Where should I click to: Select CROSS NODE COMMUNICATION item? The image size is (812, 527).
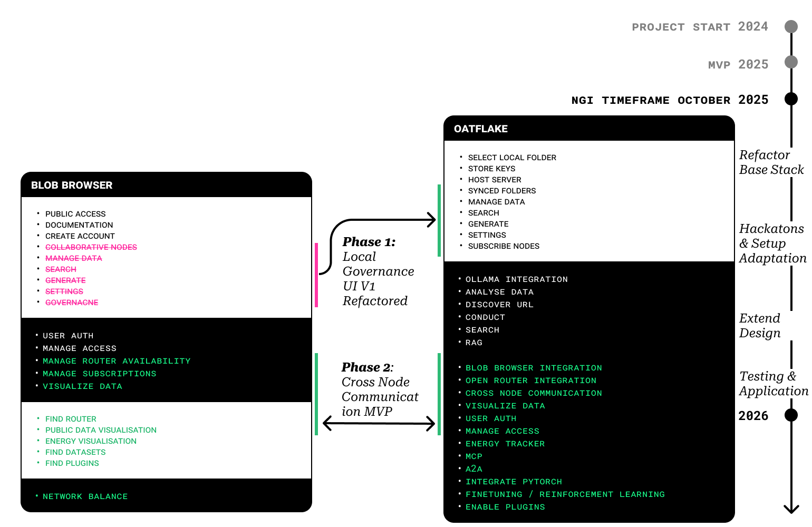(x=534, y=393)
